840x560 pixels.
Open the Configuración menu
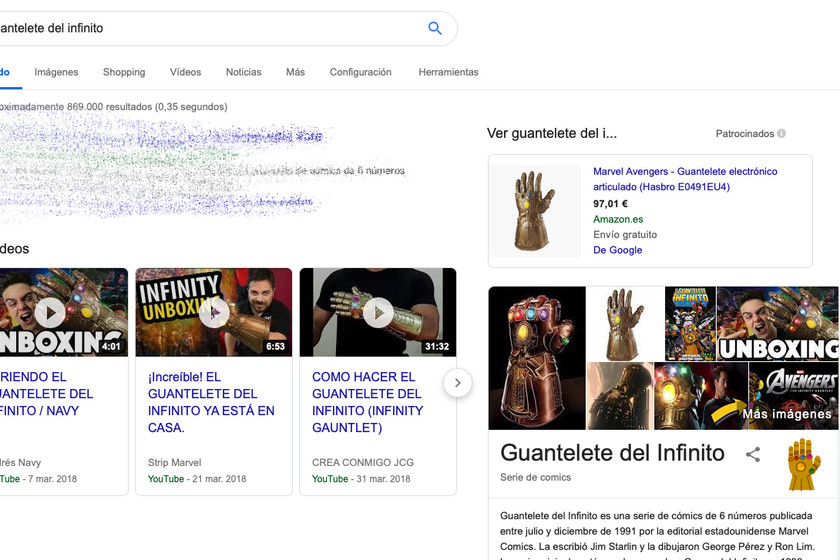(361, 72)
